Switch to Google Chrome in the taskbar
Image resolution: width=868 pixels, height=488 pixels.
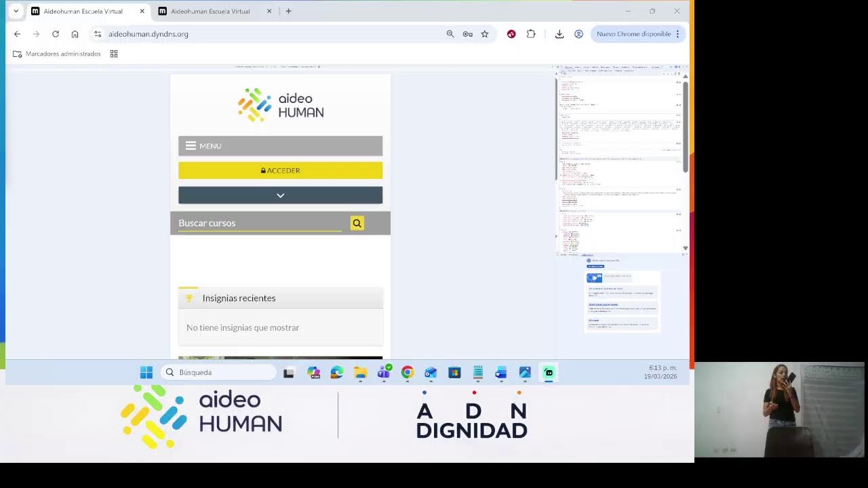407,372
